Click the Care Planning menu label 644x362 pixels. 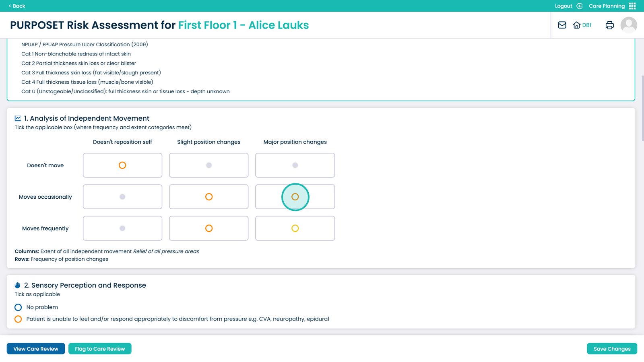click(607, 6)
